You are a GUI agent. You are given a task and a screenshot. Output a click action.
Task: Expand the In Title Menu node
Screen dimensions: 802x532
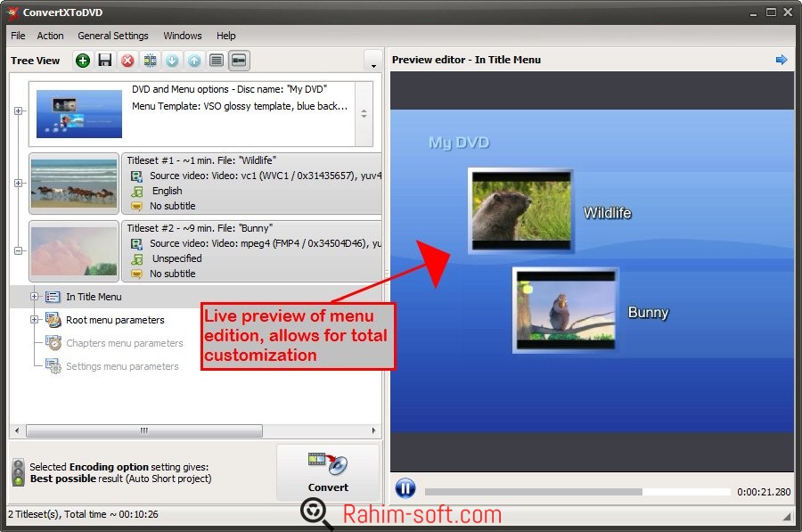tap(34, 296)
